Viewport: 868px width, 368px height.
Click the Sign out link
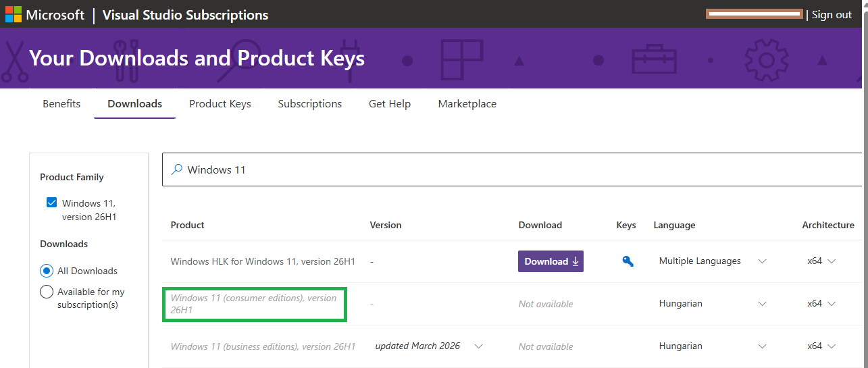(832, 15)
